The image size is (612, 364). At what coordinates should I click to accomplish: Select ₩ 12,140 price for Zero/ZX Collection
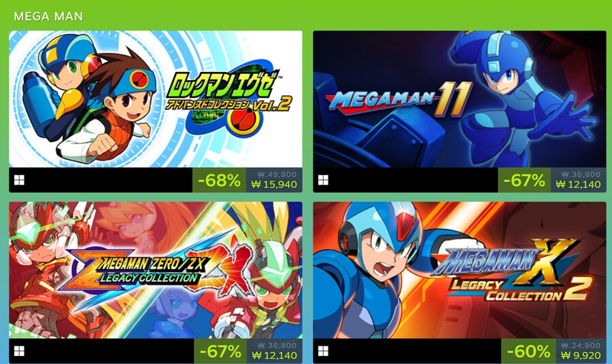[274, 355]
